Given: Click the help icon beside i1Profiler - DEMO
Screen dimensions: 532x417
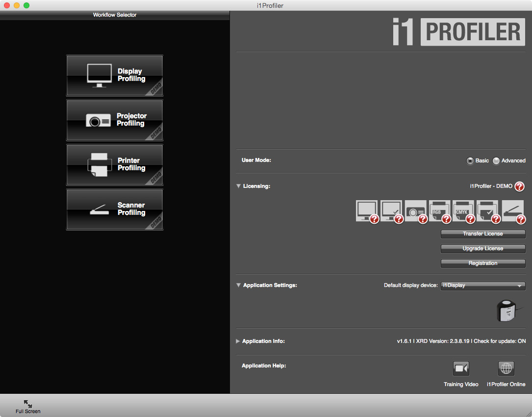Looking at the screenshot, I should click(519, 186).
